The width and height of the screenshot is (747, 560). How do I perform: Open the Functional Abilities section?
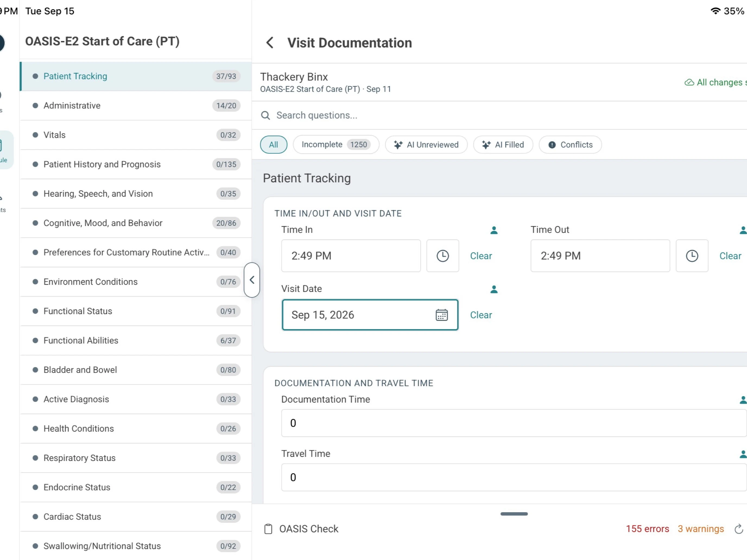coord(136,341)
